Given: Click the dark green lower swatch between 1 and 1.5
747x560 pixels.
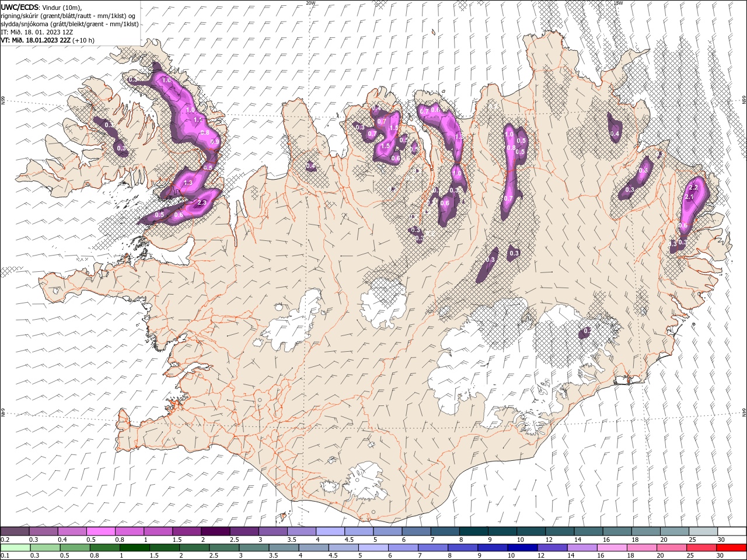Looking at the screenshot, I should coord(134,548).
